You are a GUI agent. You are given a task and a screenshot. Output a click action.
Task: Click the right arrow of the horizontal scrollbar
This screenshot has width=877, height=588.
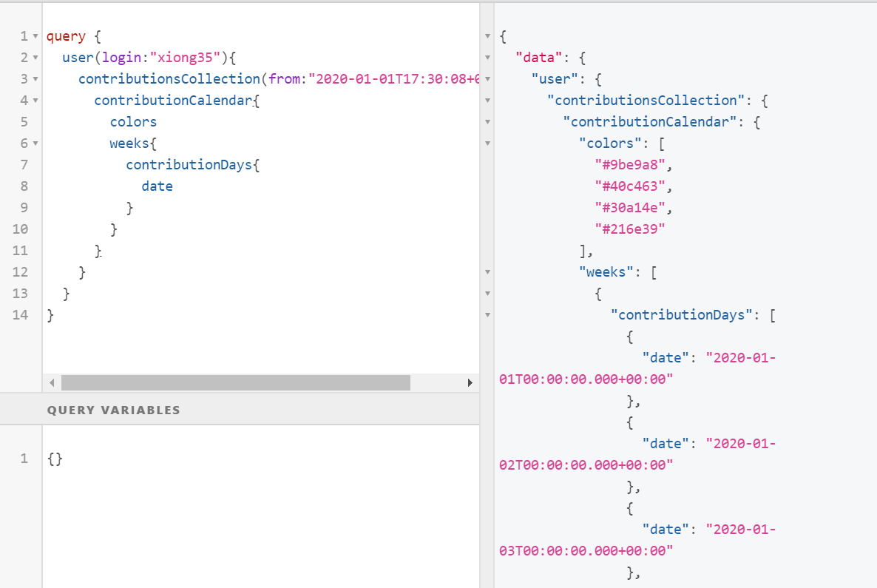click(470, 382)
